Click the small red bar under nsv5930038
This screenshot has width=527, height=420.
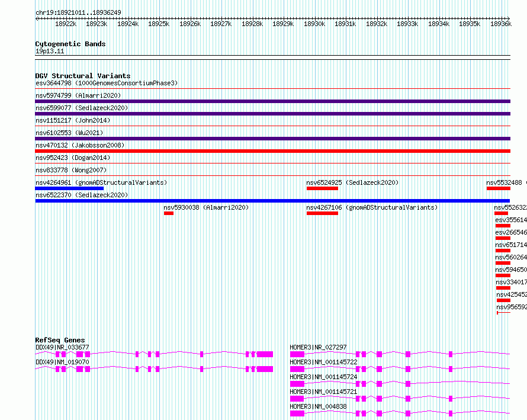[x=169, y=213]
